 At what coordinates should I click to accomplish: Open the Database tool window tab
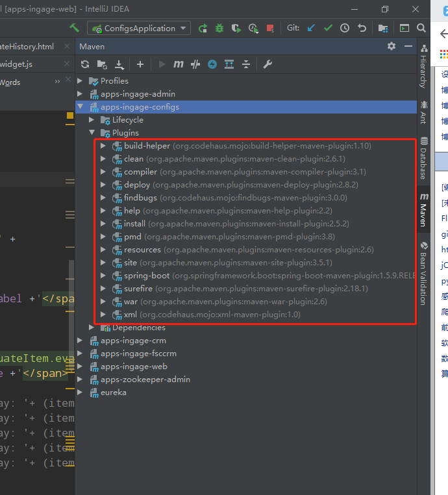424,158
